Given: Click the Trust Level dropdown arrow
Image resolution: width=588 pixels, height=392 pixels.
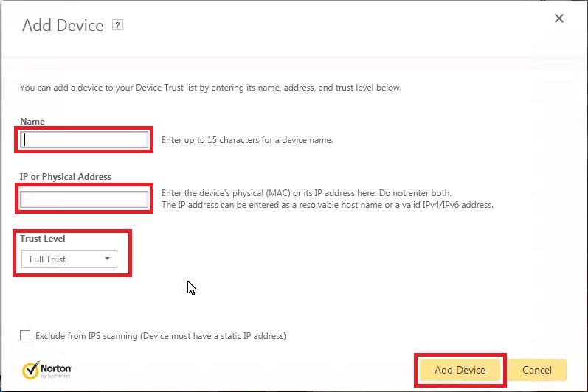Looking at the screenshot, I should coord(107,259).
